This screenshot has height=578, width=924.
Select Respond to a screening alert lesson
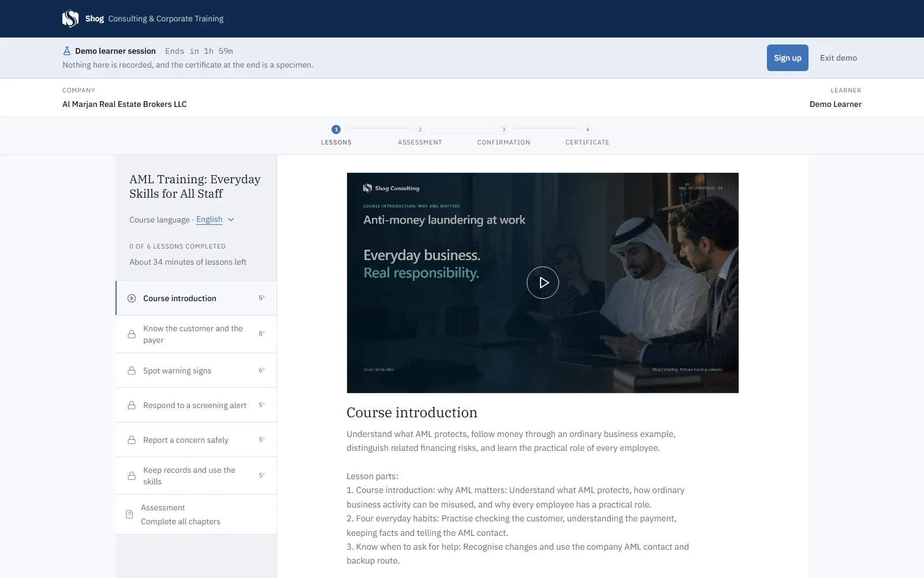click(196, 405)
